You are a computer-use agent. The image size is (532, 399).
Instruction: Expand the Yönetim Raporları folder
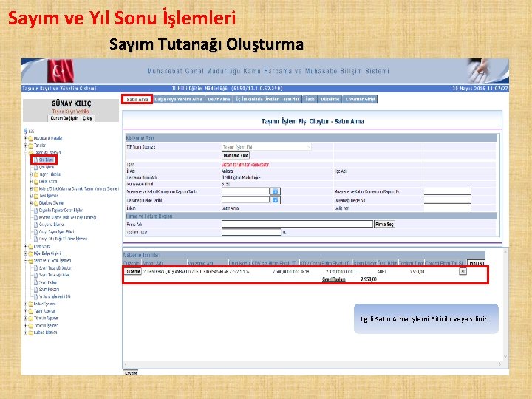[25, 318]
